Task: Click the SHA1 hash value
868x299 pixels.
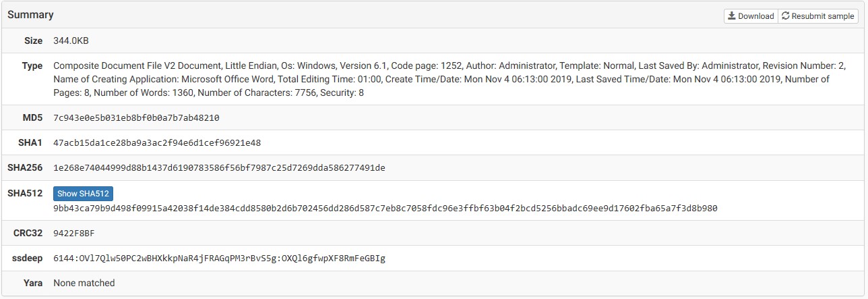Action: (x=157, y=143)
